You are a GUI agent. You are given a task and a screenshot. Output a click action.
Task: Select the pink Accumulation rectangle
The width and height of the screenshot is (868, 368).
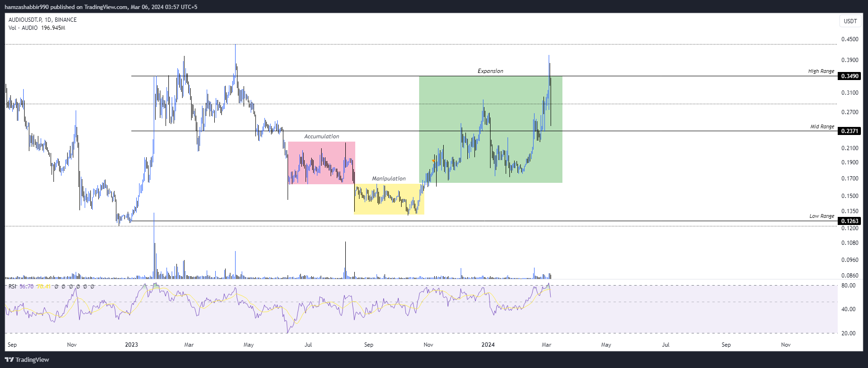(x=322, y=163)
